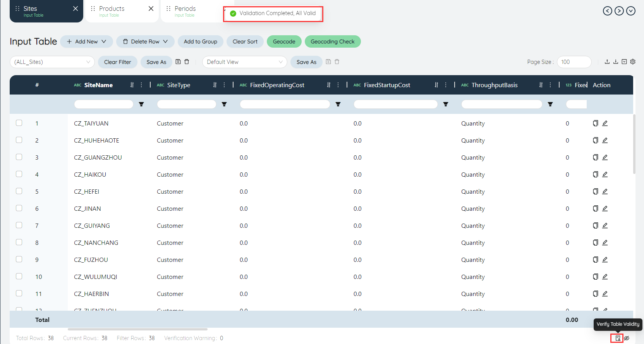Select row 3 CZ_GUANGZHOU checkbox
644x344 pixels.
(19, 157)
